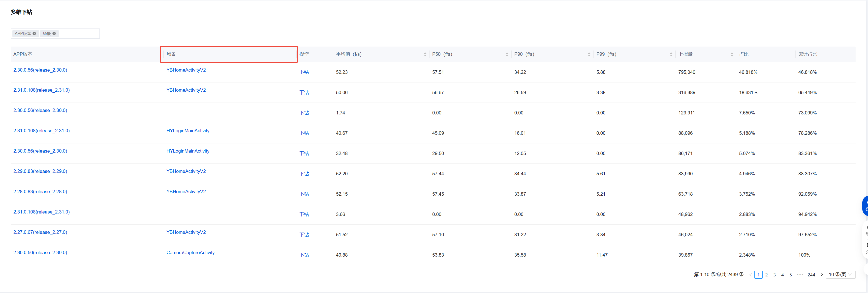Sort by P50 (f/s) column arrows
Viewport: 868px width, 293px height.
(x=507, y=54)
